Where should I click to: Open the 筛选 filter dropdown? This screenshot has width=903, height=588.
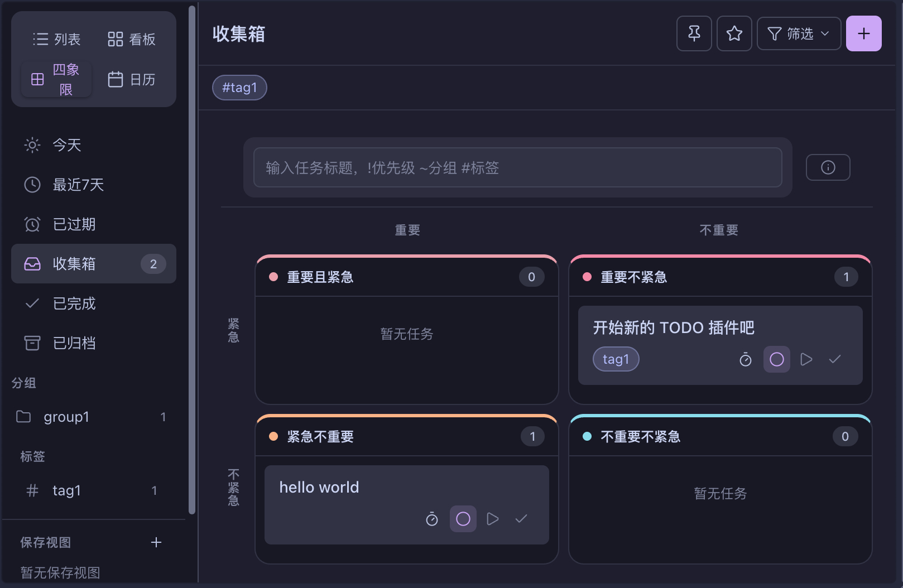799,33
